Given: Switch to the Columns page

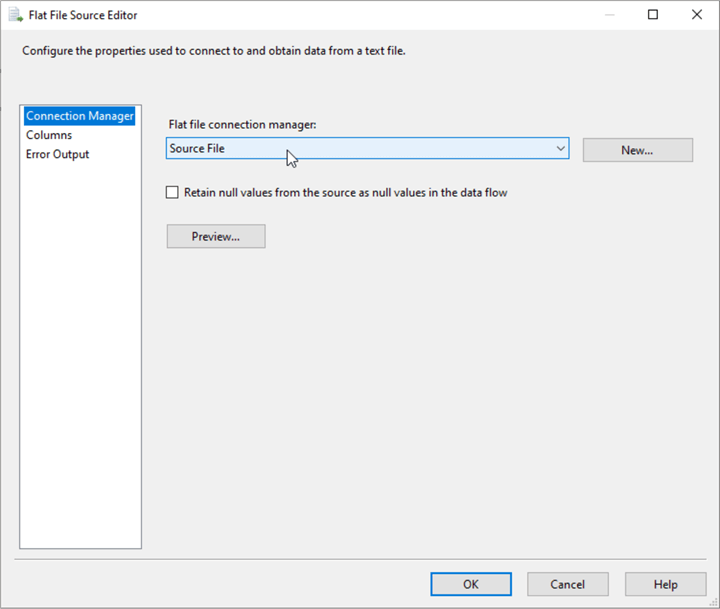Looking at the screenshot, I should 49,135.
